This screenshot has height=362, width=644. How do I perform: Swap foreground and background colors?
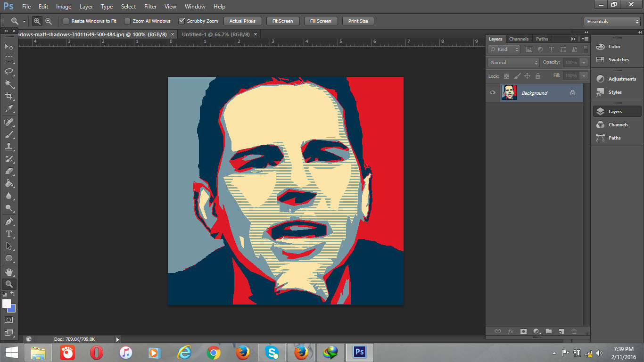pyautogui.click(x=13, y=294)
